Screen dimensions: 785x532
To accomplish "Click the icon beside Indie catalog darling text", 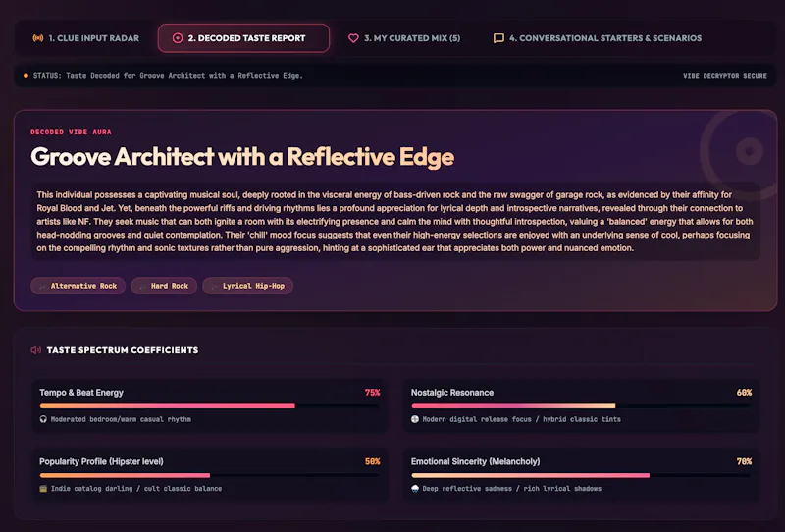I will click(43, 489).
